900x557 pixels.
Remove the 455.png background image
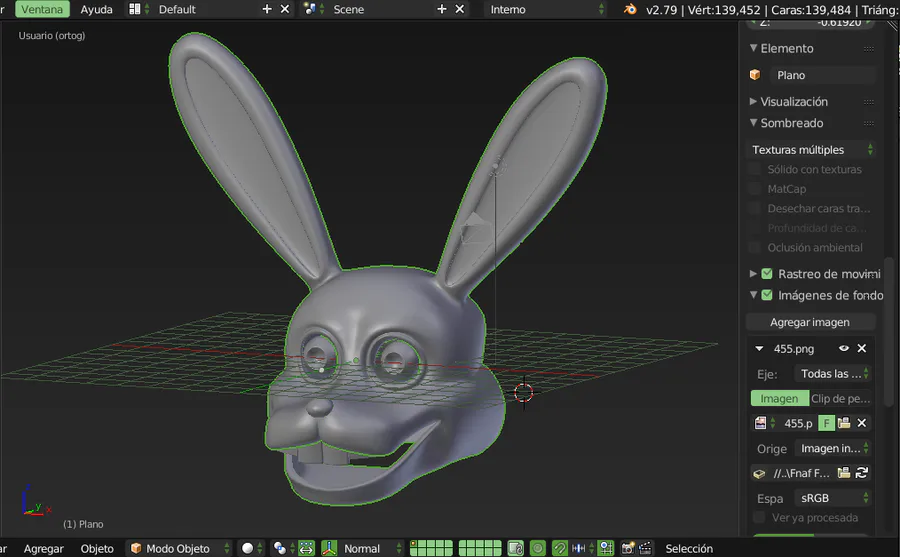coord(862,348)
